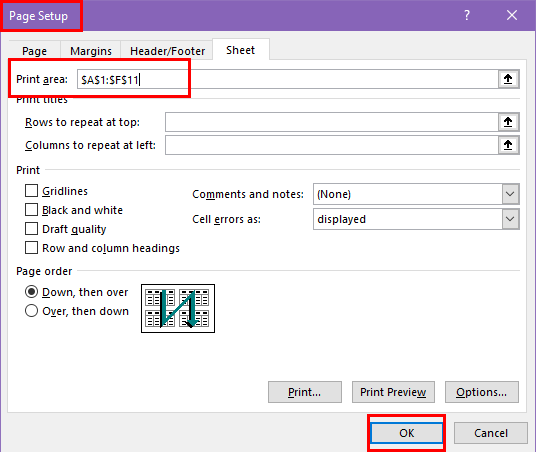Open Print Preview

[x=393, y=392]
